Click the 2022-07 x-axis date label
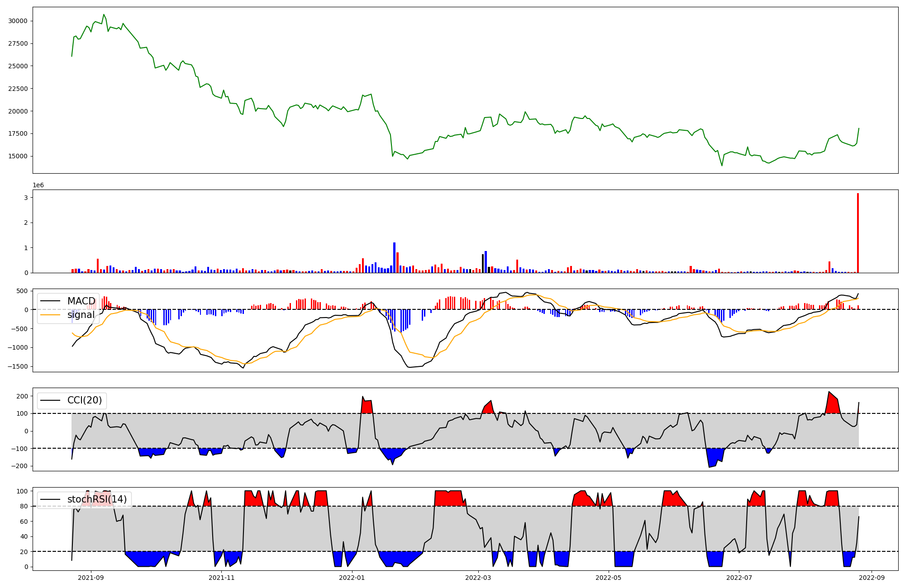Image resolution: width=905 pixels, height=588 pixels. 739,578
